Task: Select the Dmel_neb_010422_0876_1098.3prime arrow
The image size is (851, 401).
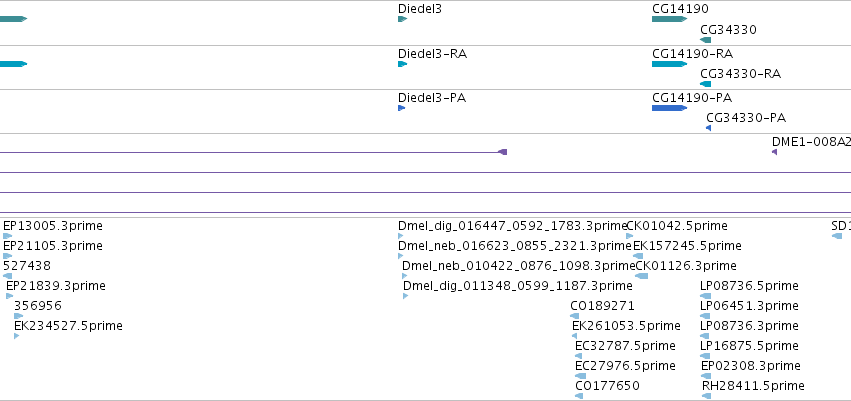Action: (404, 276)
